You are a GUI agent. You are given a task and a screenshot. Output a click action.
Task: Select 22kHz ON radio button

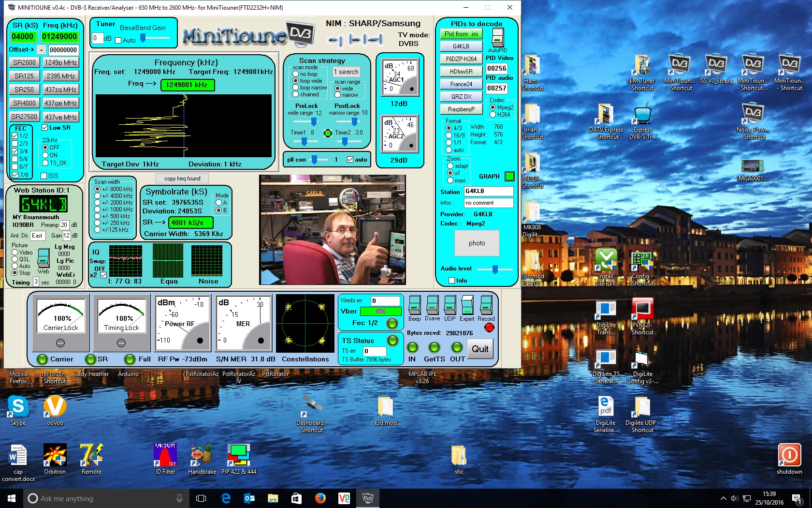coord(45,155)
